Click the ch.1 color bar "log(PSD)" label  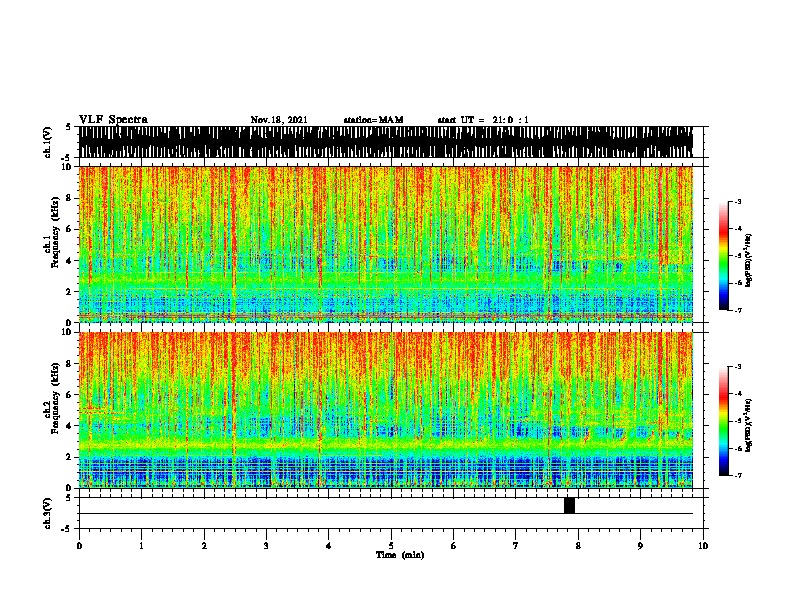(x=749, y=261)
